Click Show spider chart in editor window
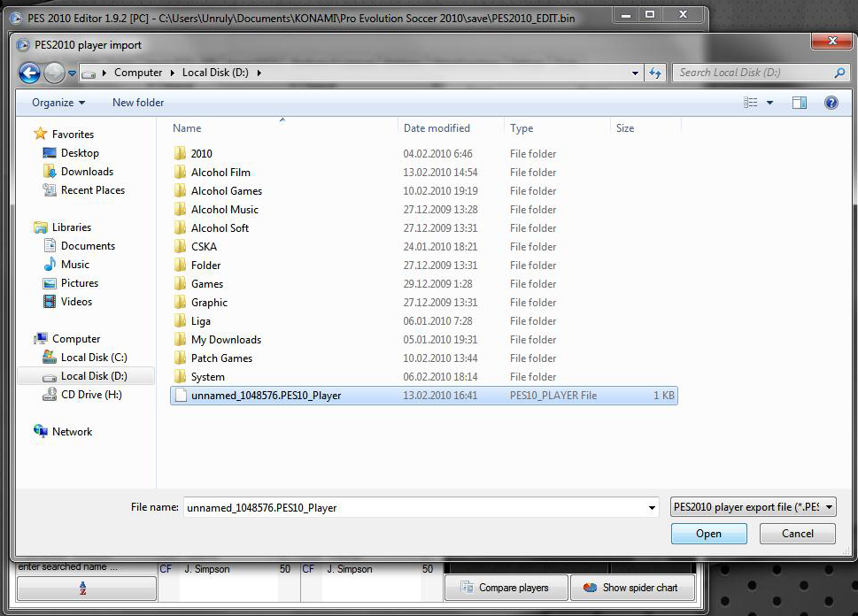 point(632,588)
